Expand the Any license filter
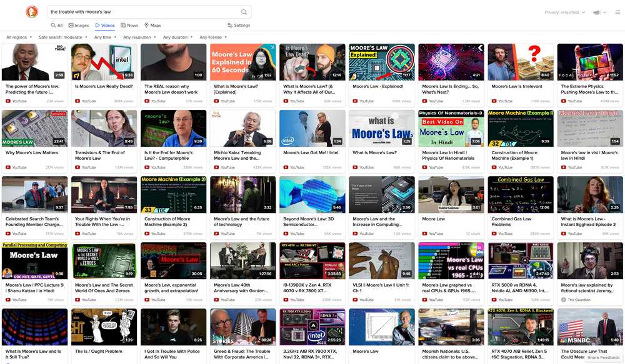625x364 pixels. click(x=212, y=37)
